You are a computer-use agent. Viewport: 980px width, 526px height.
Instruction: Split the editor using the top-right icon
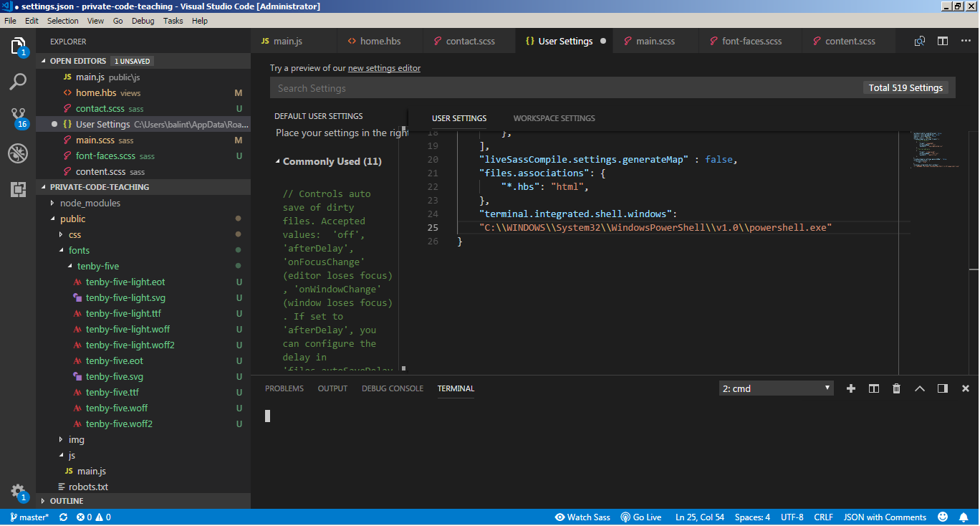942,41
